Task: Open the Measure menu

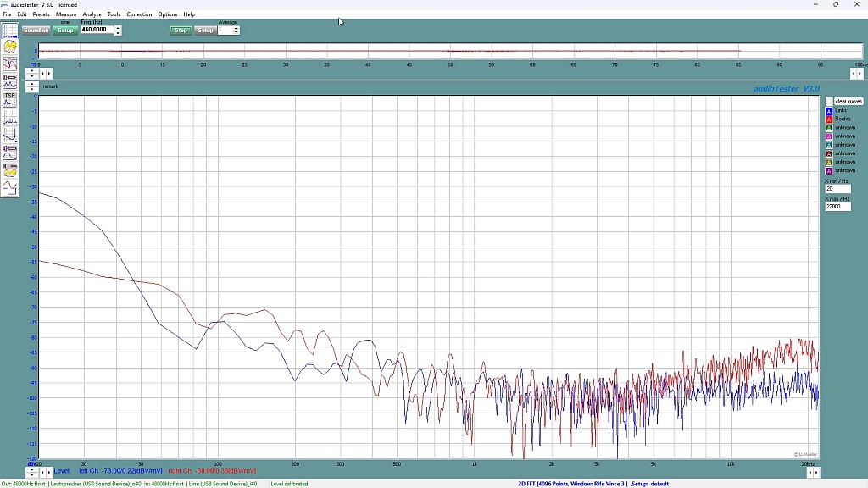Action: point(66,14)
